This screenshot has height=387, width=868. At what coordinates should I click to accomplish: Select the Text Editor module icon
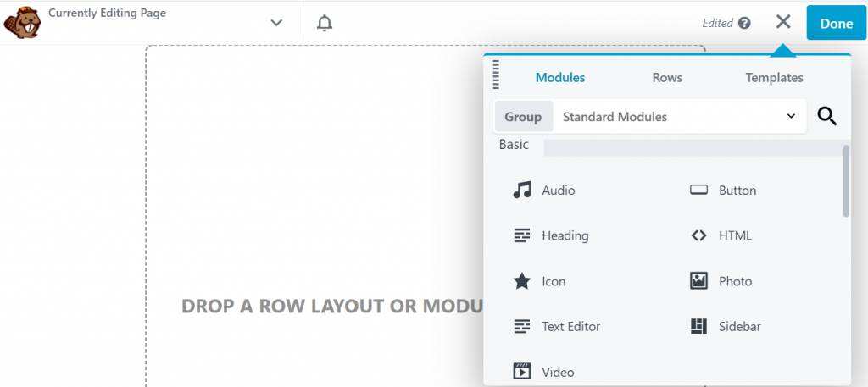[x=521, y=327]
